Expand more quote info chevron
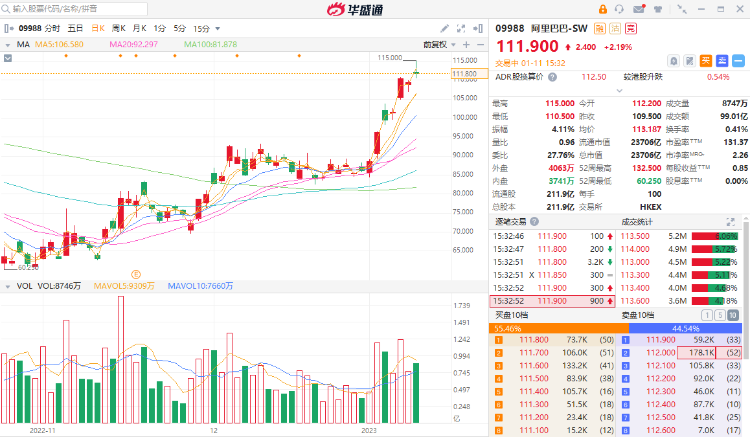750x437 pixels. click(619, 90)
